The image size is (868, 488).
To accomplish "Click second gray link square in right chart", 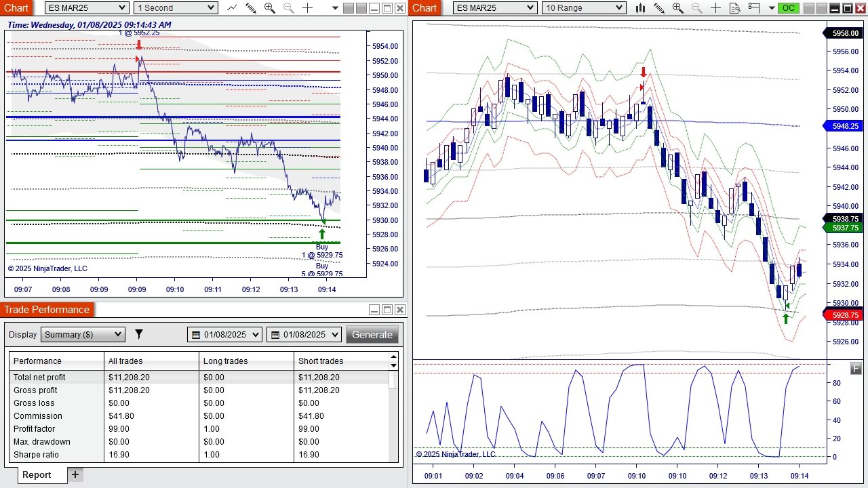I will [x=822, y=8].
